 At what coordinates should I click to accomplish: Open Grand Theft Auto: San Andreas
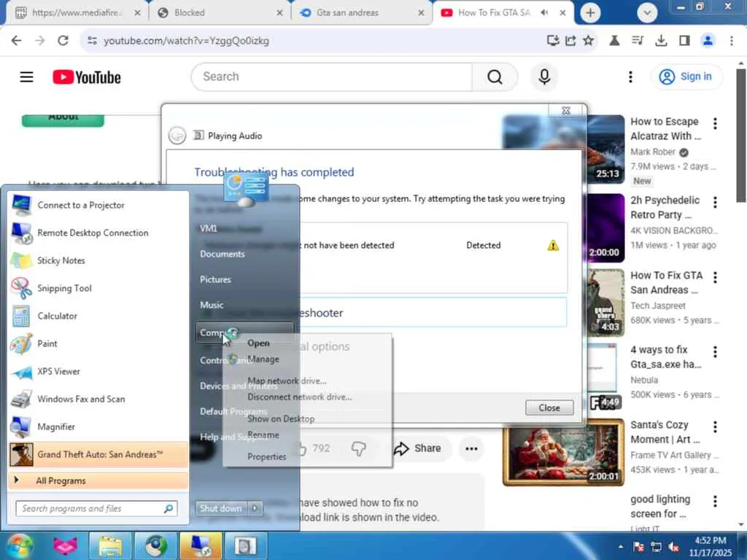tap(98, 454)
